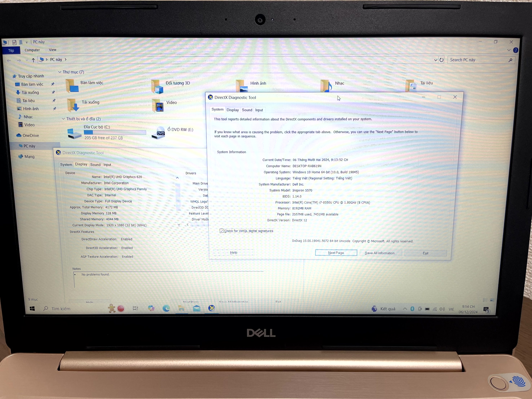Toggle Check for WHQL digital signatures
Image resolution: width=532 pixels, height=399 pixels.
(222, 231)
